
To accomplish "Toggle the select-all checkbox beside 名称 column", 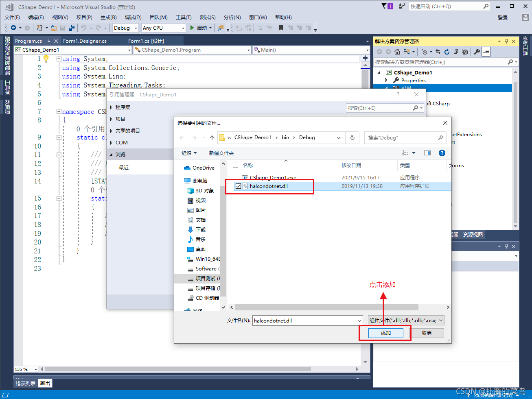I will (x=235, y=165).
